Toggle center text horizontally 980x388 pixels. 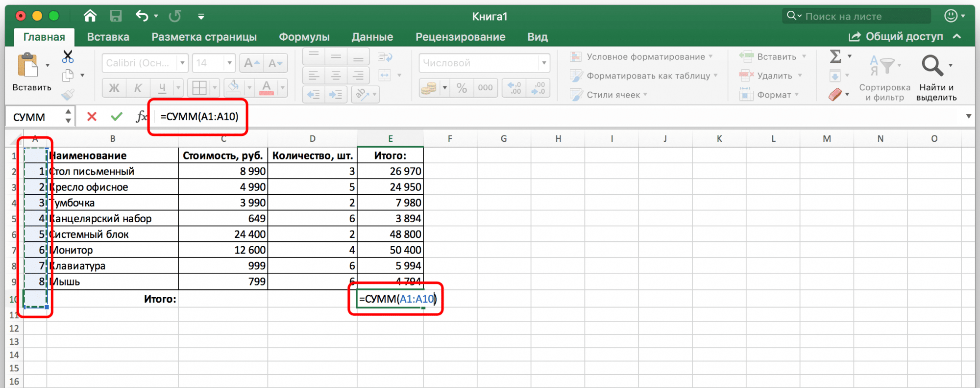pyautogui.click(x=336, y=76)
